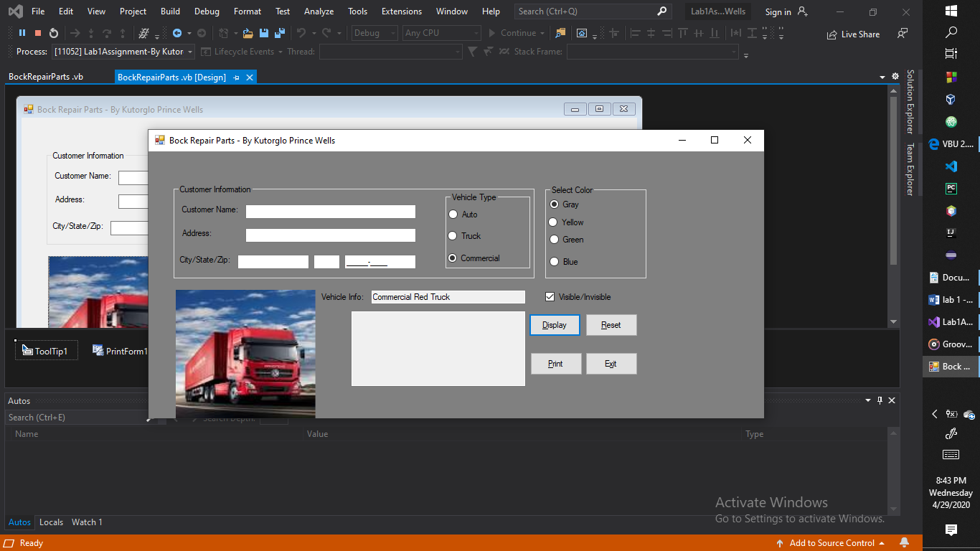Image resolution: width=980 pixels, height=551 pixels.
Task: Open the Debug menu
Action: [207, 11]
